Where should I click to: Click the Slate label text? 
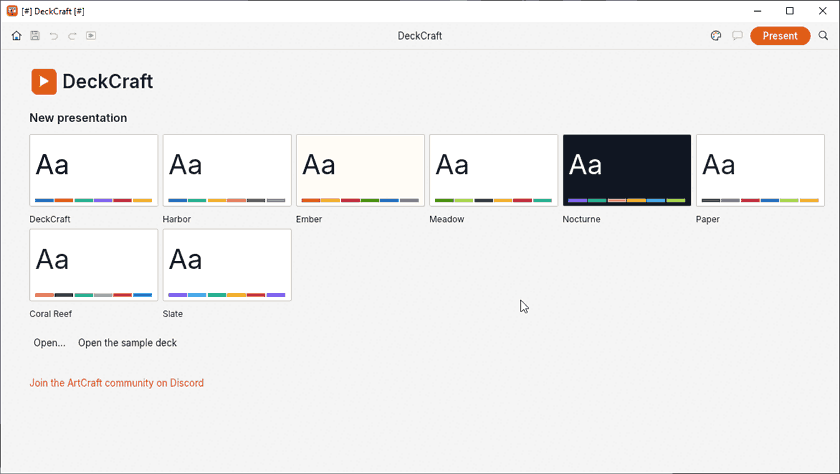(x=172, y=314)
